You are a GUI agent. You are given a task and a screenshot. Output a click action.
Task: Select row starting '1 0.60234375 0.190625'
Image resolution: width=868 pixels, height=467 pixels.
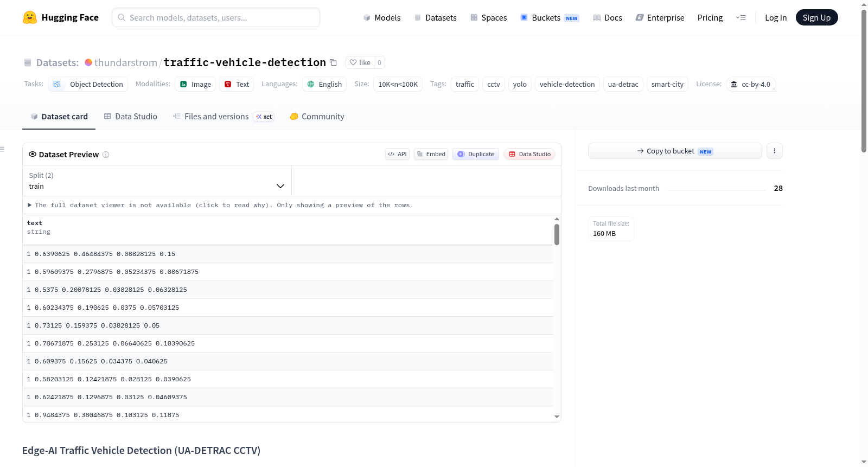[288, 308]
